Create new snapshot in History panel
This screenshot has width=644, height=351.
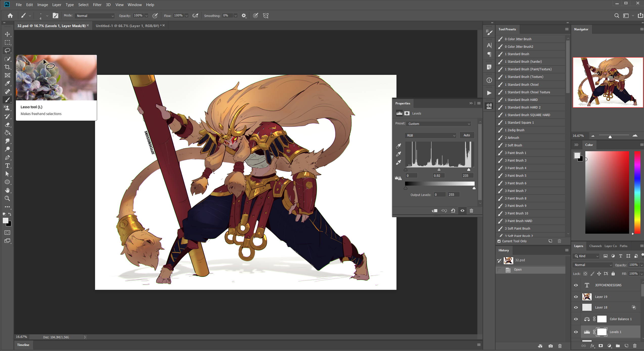(x=550, y=346)
